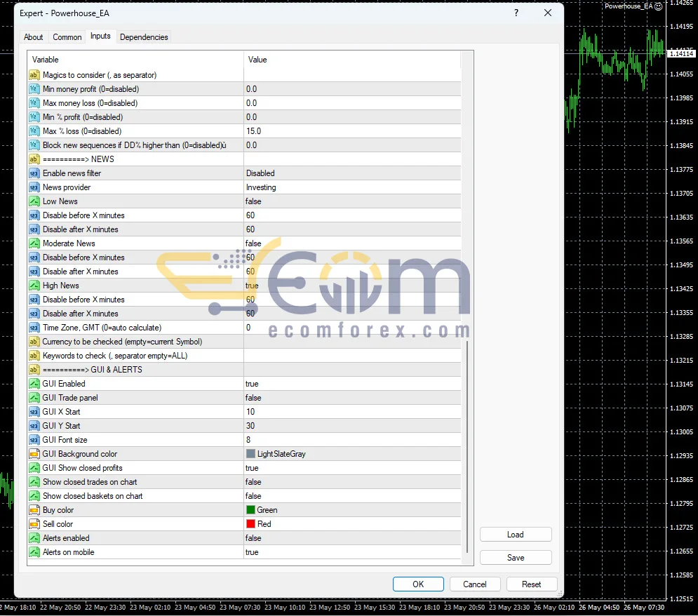Toggle GUI Trade panel value false
Viewport: 698px width, 616px height.
[x=352, y=398]
